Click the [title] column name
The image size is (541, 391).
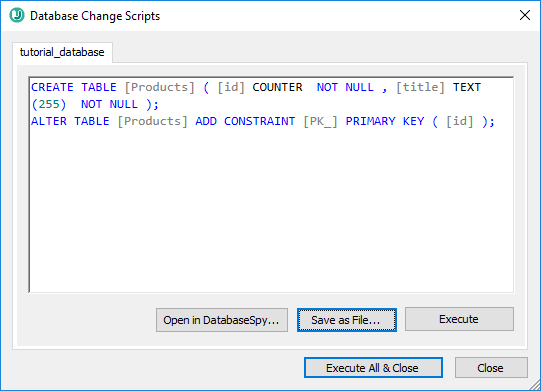[420, 87]
